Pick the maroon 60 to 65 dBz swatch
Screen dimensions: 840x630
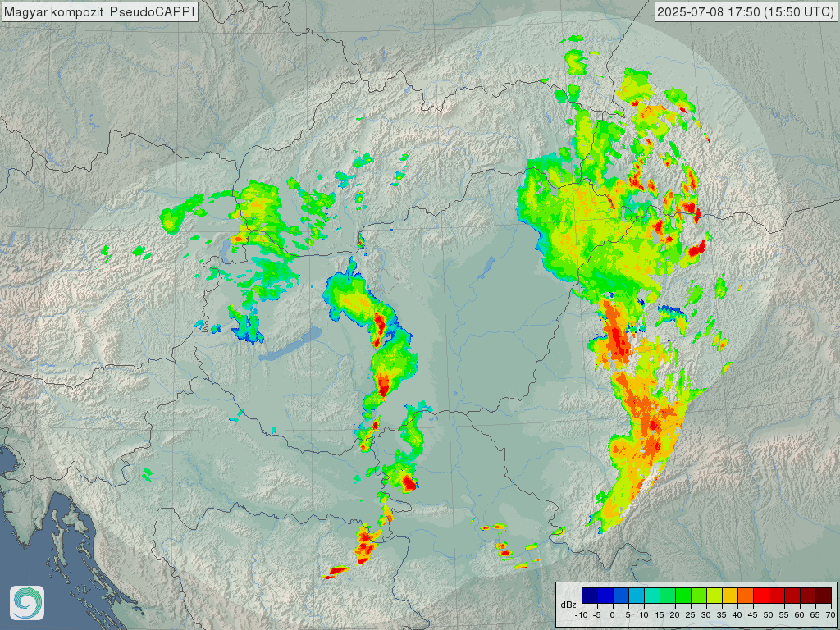(808, 596)
